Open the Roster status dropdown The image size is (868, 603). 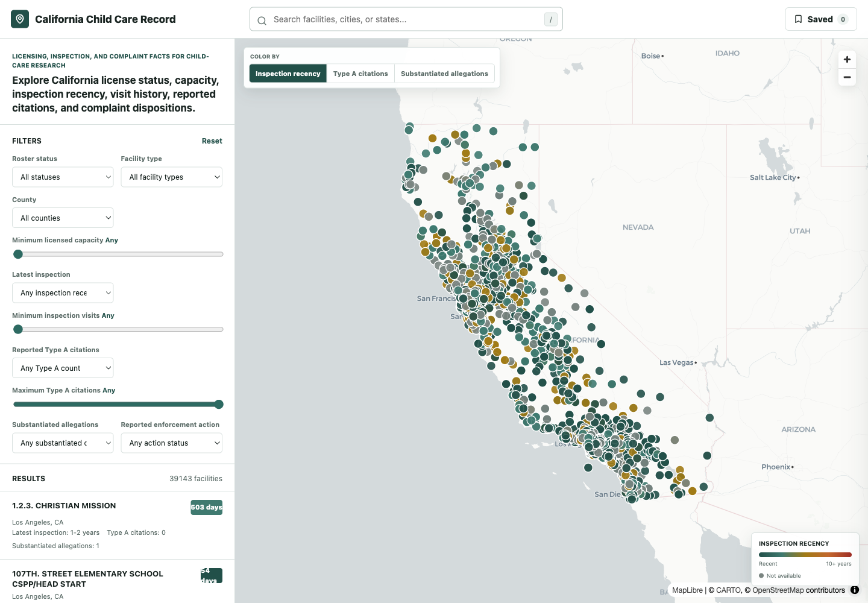63,177
